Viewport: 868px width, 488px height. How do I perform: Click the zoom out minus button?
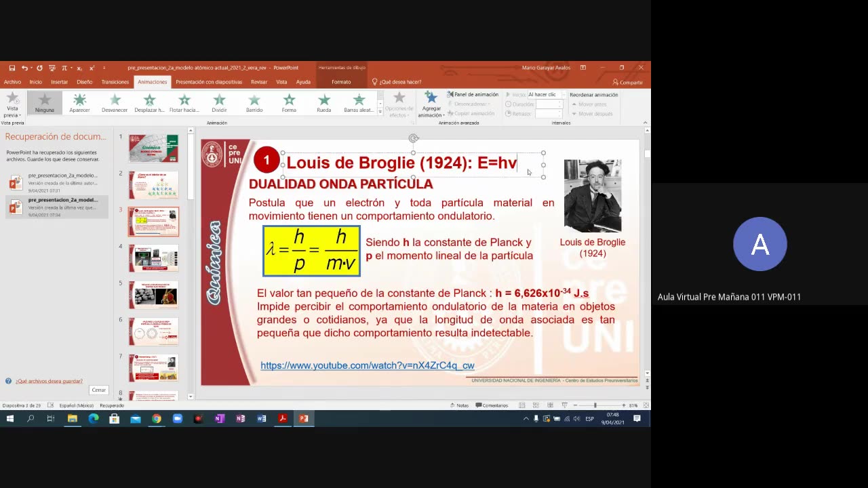(575, 405)
